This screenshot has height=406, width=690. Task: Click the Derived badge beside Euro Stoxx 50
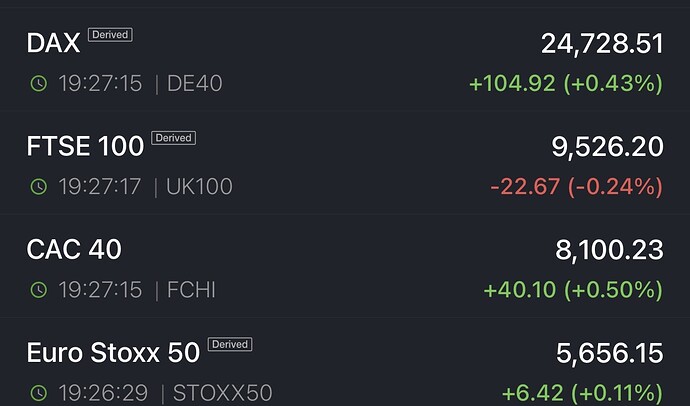229,345
